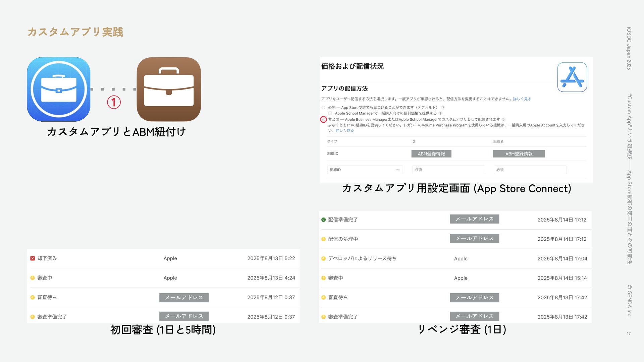Click Apple in the デベロッパによるリリース待ち row
This screenshot has width=644, height=362.
click(461, 259)
